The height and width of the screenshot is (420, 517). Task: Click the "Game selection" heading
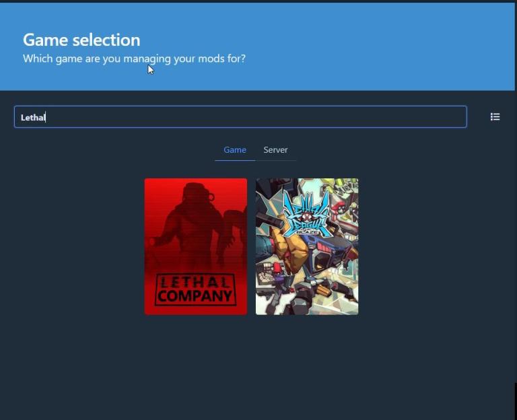point(81,40)
